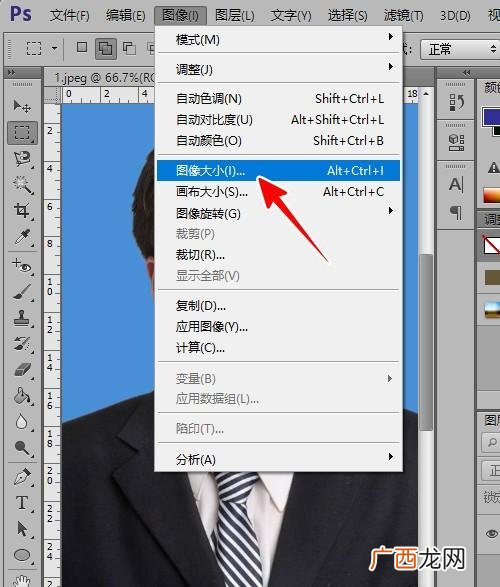The height and width of the screenshot is (587, 500).
Task: Choose 应用图像(Y)... menu entry
Action: (x=278, y=327)
